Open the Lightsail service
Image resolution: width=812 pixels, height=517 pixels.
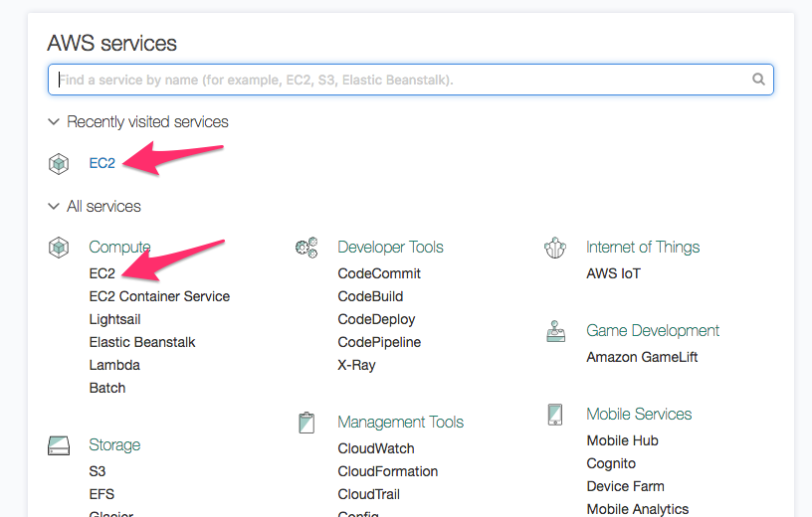(x=114, y=319)
